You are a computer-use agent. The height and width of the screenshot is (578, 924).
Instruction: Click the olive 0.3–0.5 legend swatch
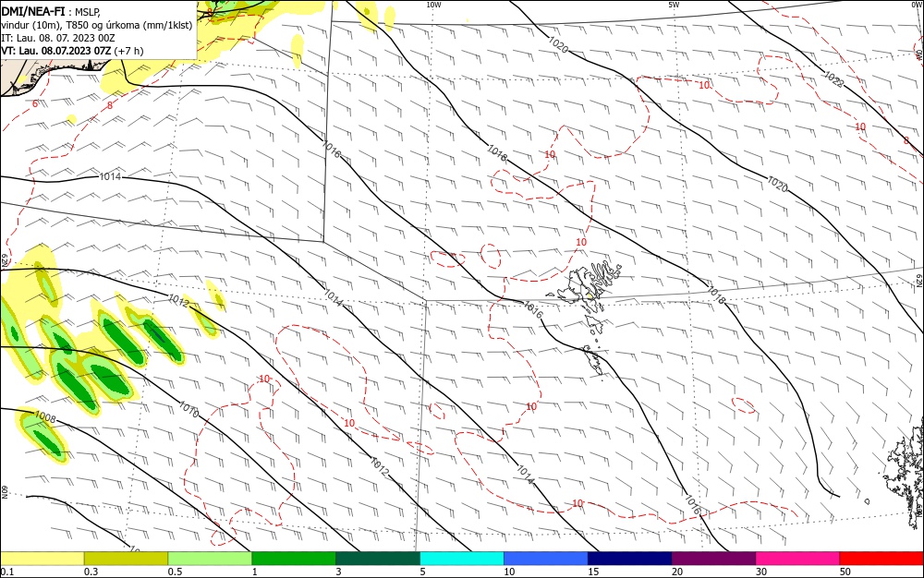coord(126,559)
